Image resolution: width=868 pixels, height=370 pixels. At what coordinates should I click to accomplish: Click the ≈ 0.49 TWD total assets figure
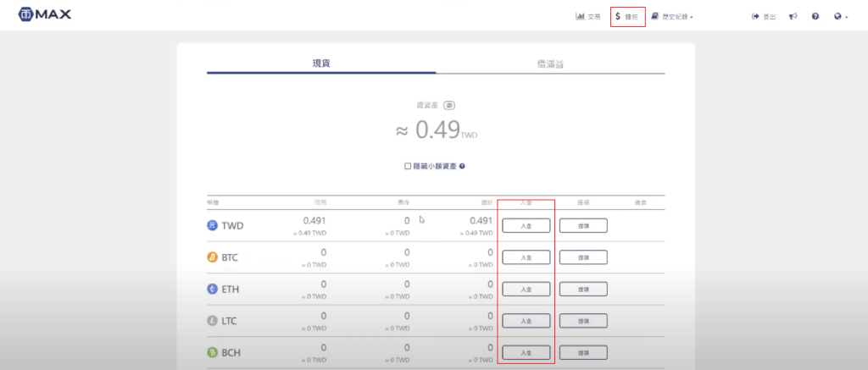point(437,130)
